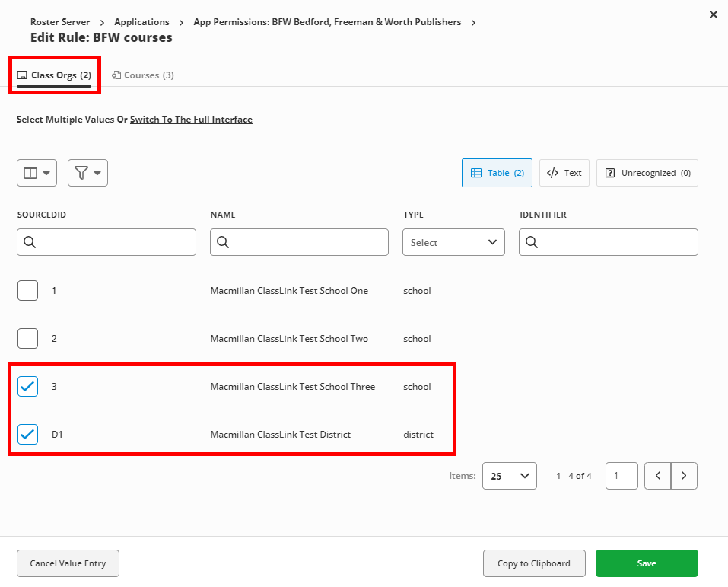Image resolution: width=728 pixels, height=587 pixels.
Task: Uncheck Macmillan ClassLink Test District
Action: click(x=27, y=434)
